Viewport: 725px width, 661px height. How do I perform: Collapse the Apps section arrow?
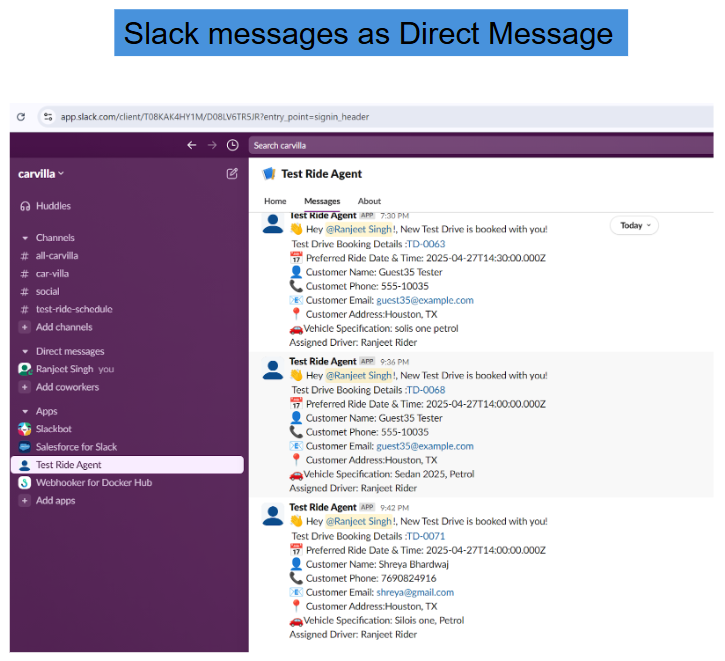25,411
